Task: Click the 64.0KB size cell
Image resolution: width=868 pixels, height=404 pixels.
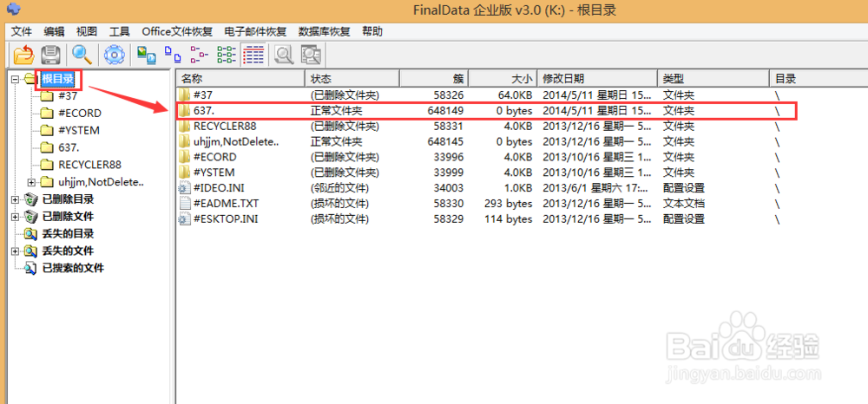Action: [516, 95]
